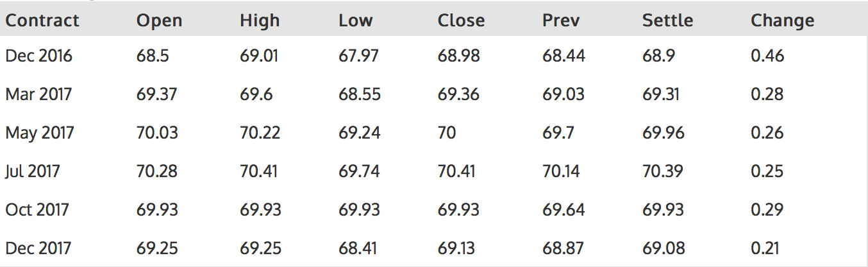Click the Low column header
This screenshot has width=868, height=267.
355,21
